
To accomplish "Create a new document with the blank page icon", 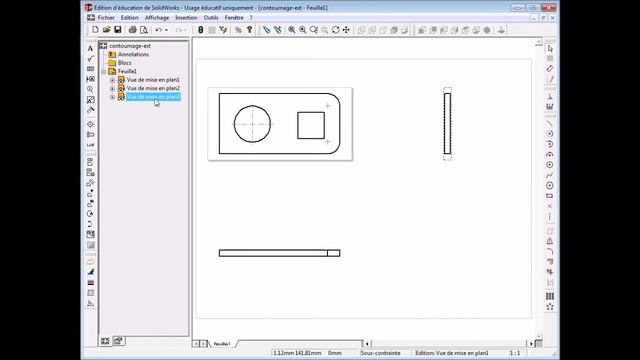I will pos(95,30).
